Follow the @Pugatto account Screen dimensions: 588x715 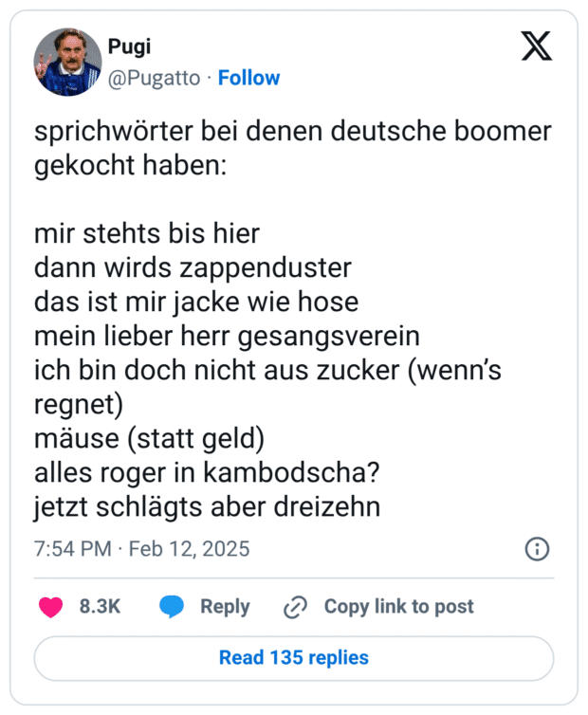click(248, 78)
